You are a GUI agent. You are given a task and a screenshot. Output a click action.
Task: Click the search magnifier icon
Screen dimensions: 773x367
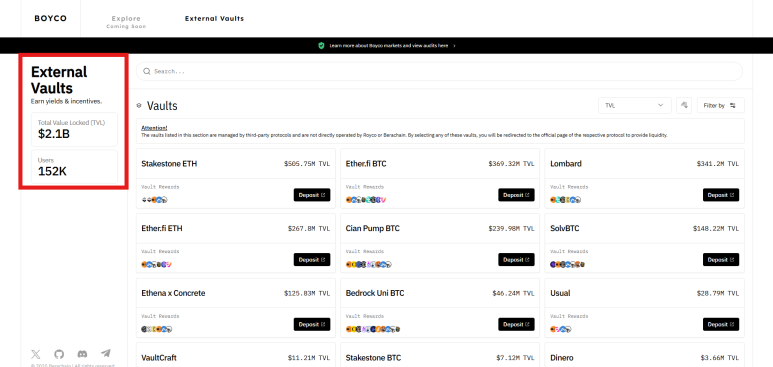coord(146,72)
